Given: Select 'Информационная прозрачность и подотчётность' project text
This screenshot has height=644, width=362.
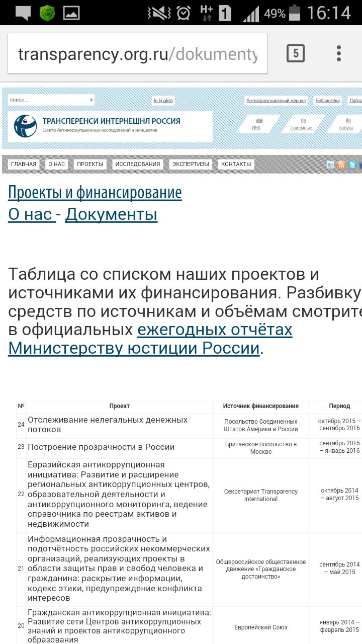Looking at the screenshot, I should tap(119, 569).
